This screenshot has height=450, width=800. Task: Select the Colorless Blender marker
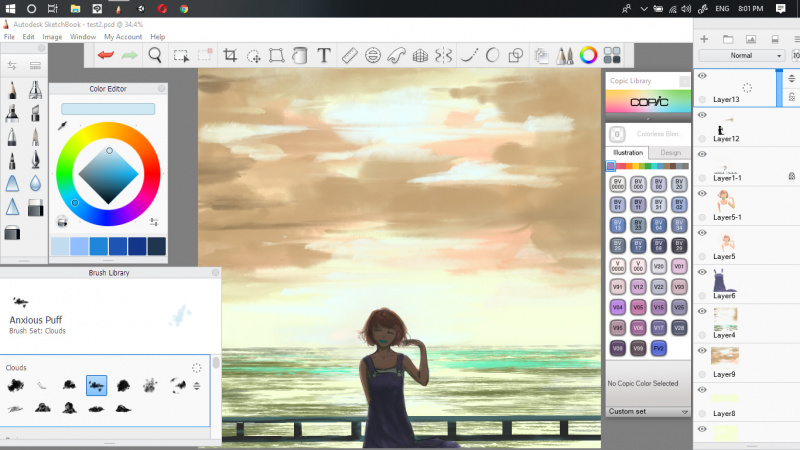(617, 134)
